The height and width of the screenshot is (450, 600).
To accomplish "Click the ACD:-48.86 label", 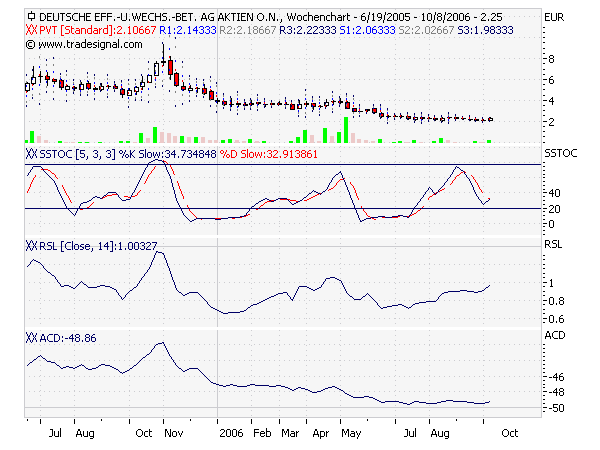I will click(x=68, y=338).
